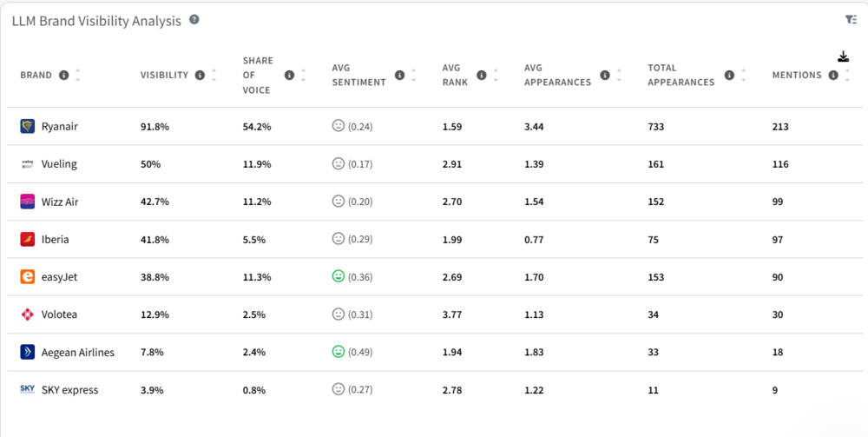Sort table by Avg Sentiment arrows
Viewport: 868px width, 437px height.
pyautogui.click(x=413, y=75)
